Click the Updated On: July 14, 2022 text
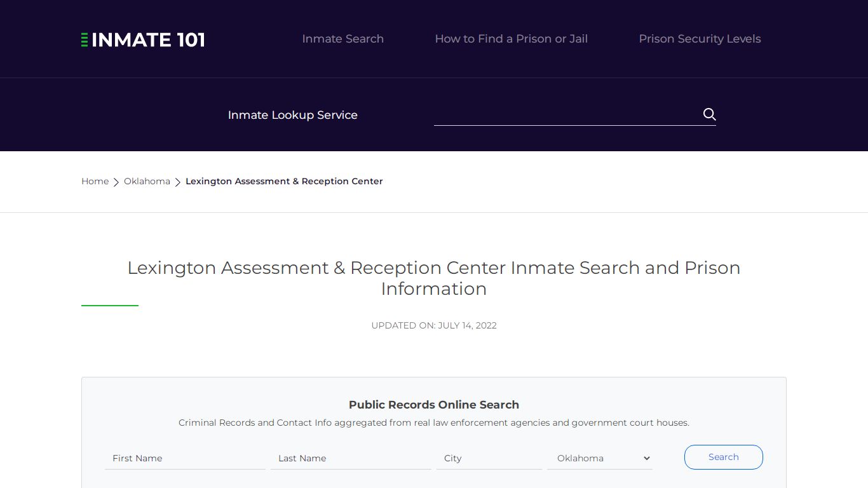868x488 pixels. [434, 325]
